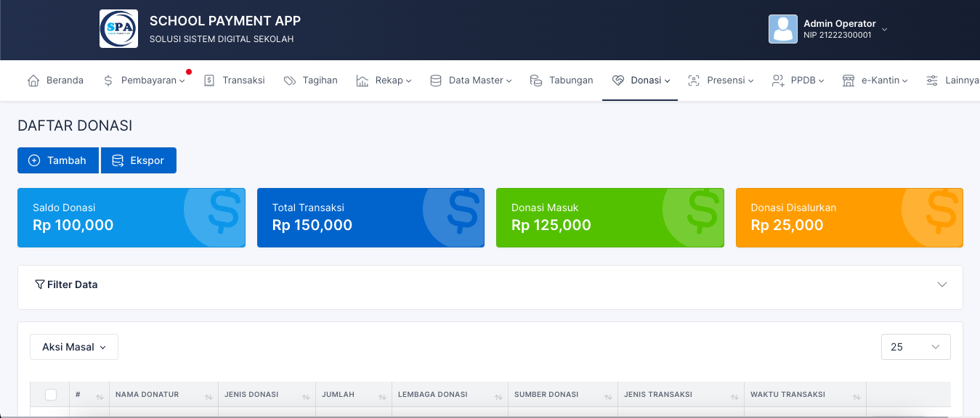Click the SPA school logo icon
Image resolution: width=980 pixels, height=418 pixels.
[x=118, y=29]
